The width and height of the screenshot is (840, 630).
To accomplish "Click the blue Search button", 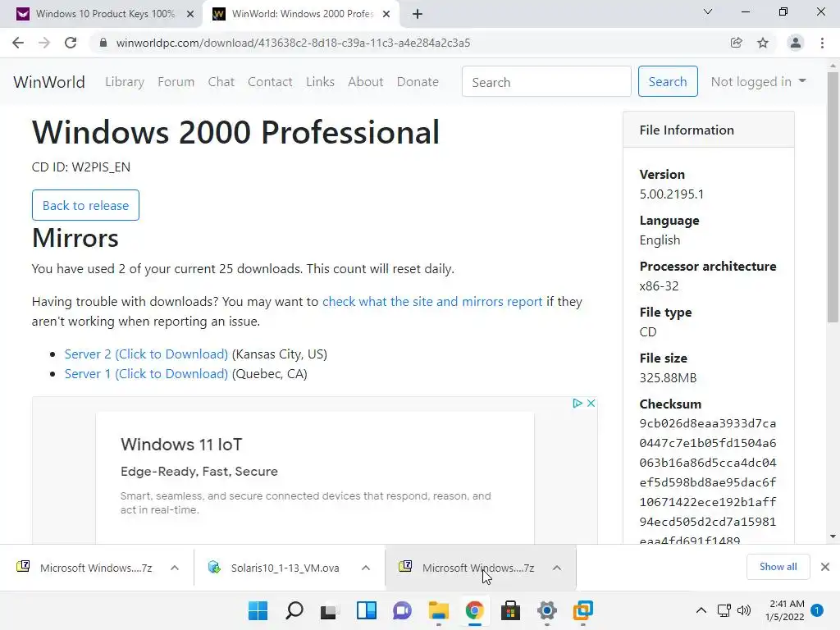I will pyautogui.click(x=668, y=81).
